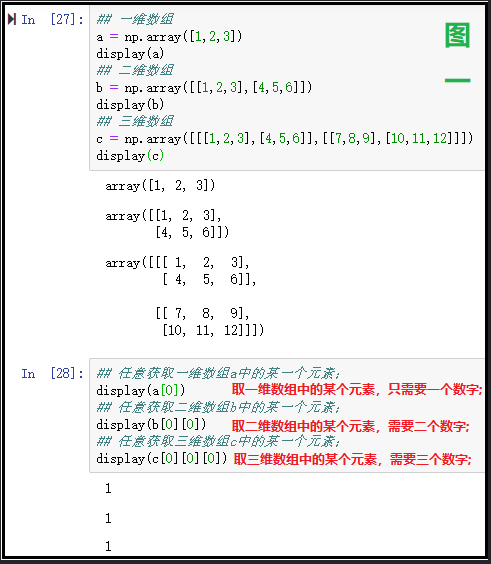Click the run cell icon beside In [27]
Image resolution: width=491 pixels, height=564 pixels.
12,19
